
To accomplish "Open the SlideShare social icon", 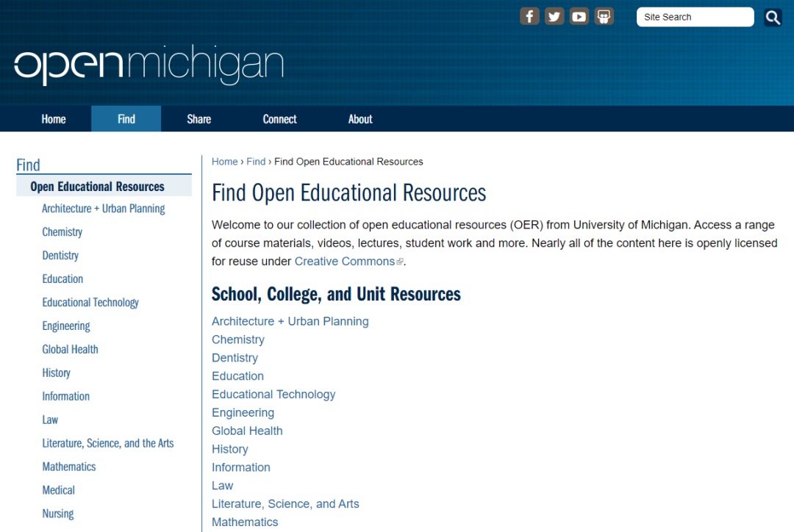I will pyautogui.click(x=604, y=17).
